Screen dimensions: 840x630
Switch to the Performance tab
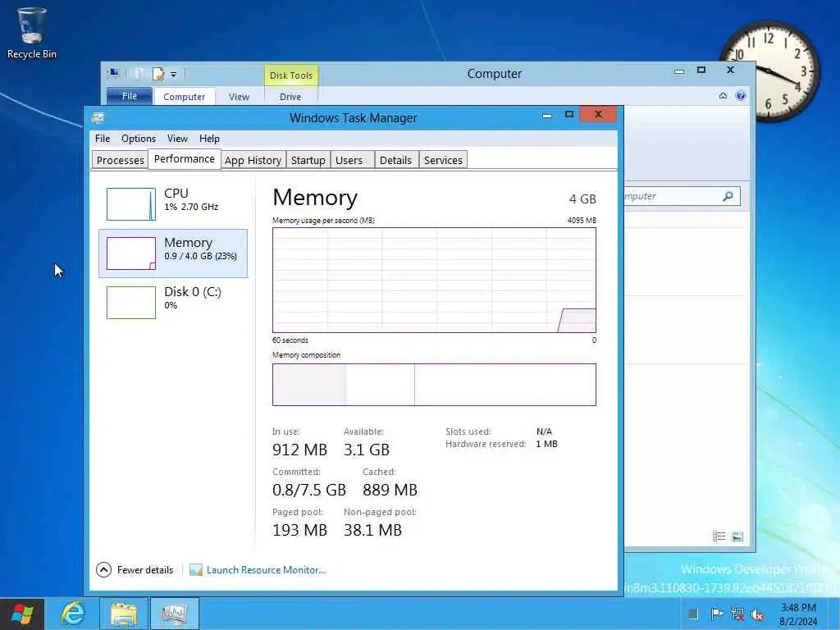point(185,159)
